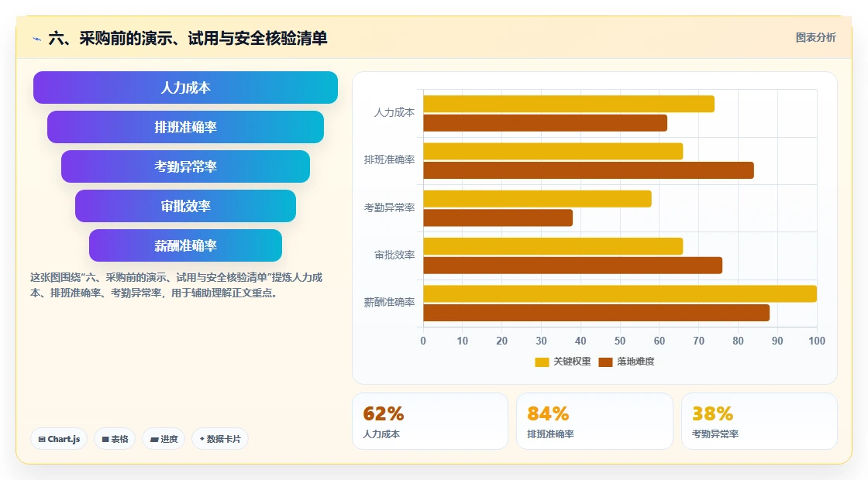Click 薪酬准确率 brown 落地难度 bar

click(x=596, y=313)
